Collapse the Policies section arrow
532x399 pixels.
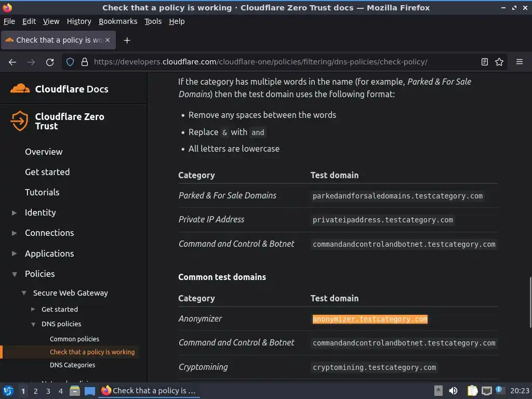pyautogui.click(x=14, y=274)
